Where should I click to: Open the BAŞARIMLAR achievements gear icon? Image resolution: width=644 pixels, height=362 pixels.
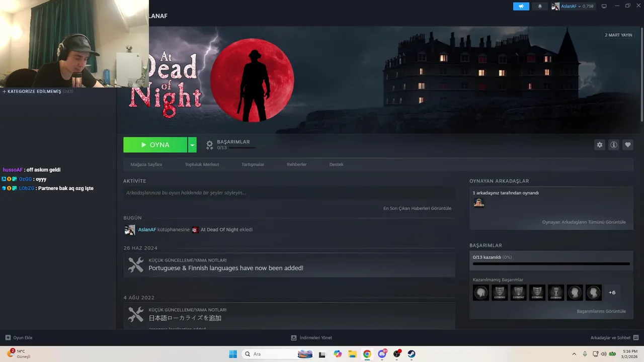click(209, 145)
